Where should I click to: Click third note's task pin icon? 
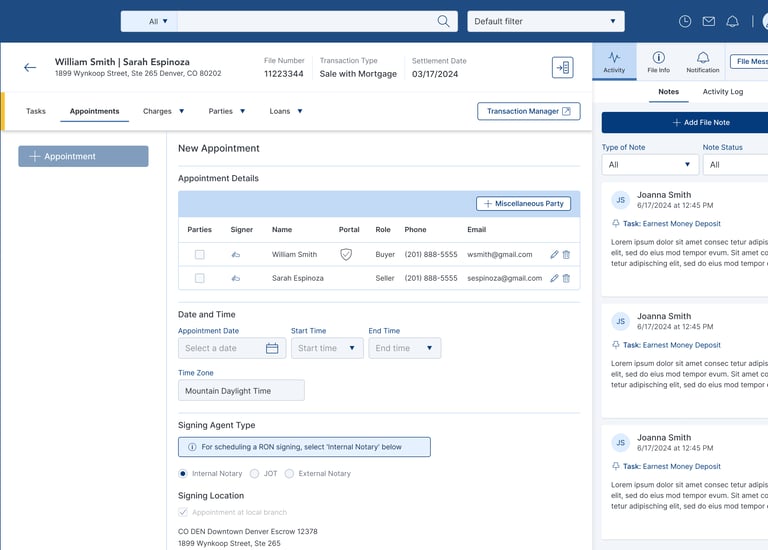pyautogui.click(x=616, y=466)
